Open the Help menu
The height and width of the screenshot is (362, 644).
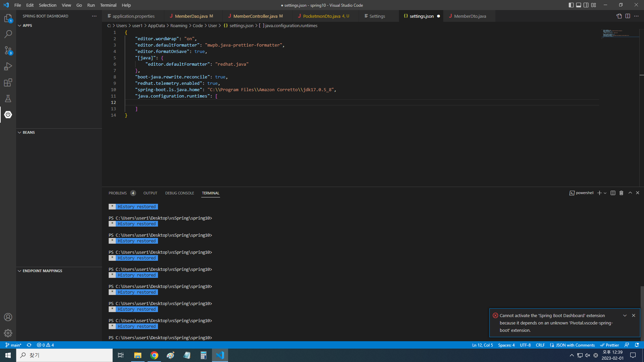(126, 5)
